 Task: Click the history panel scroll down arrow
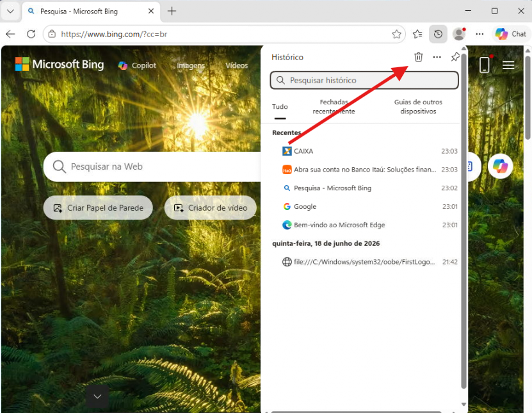point(463,404)
